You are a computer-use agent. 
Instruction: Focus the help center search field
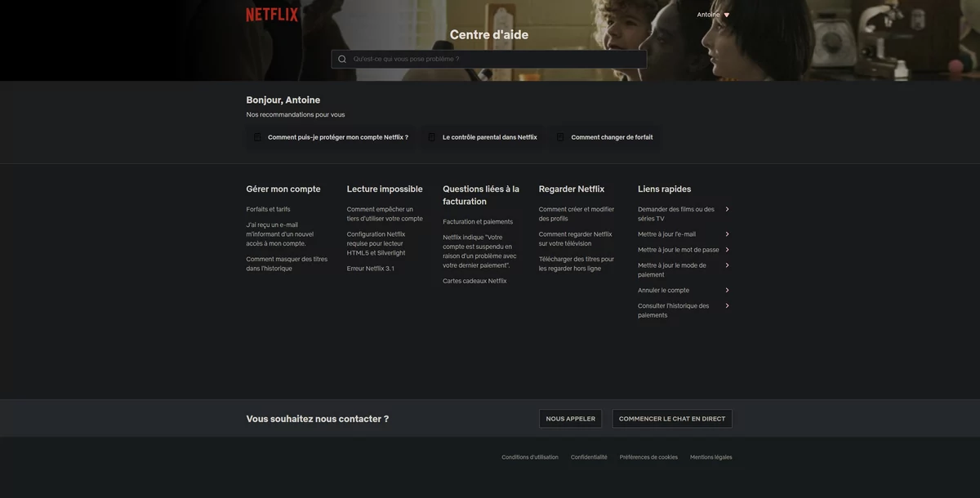pos(489,59)
